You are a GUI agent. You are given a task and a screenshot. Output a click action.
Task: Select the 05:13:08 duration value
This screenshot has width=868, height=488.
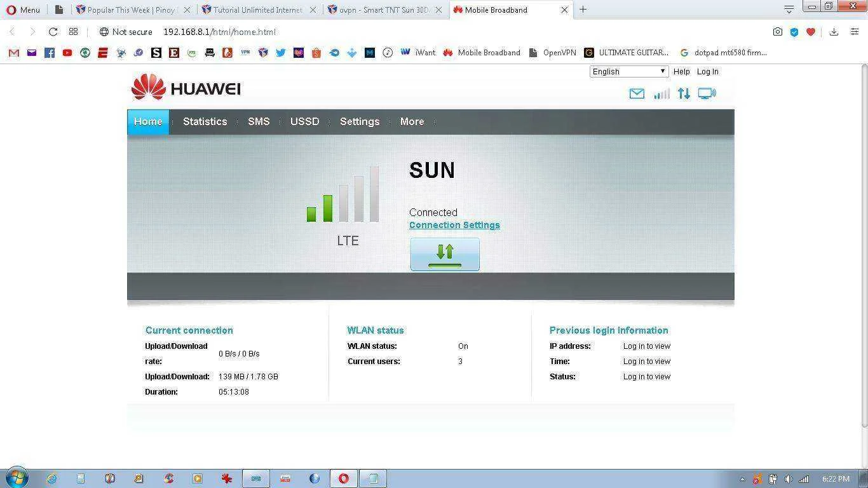[234, 392]
